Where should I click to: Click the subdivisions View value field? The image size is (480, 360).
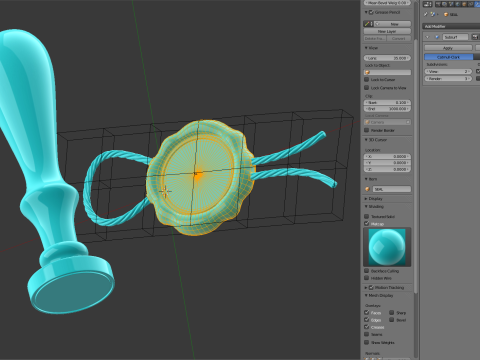point(448,71)
